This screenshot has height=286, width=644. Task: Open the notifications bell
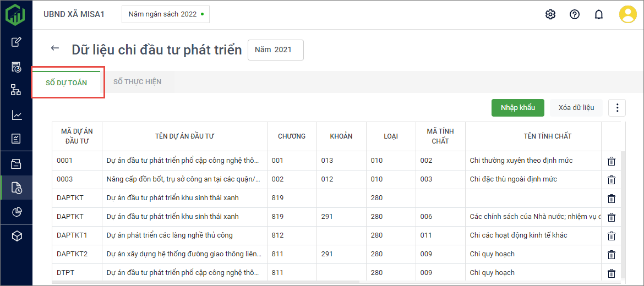tap(599, 14)
